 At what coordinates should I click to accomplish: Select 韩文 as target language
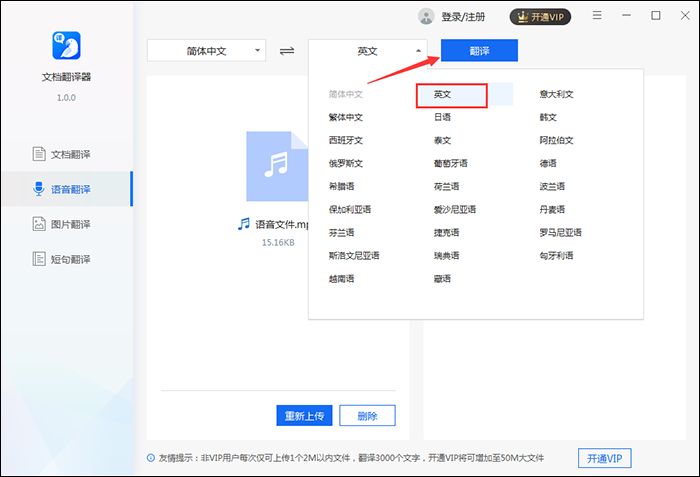[x=548, y=117]
